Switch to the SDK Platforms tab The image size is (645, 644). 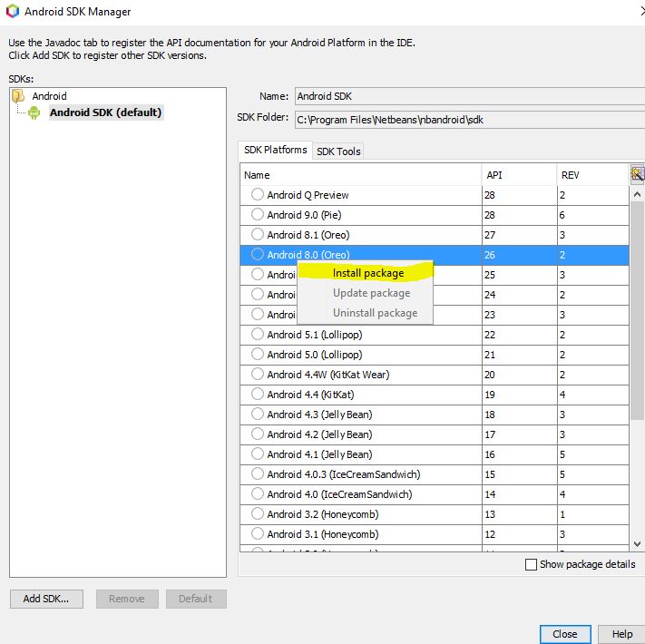click(x=275, y=150)
